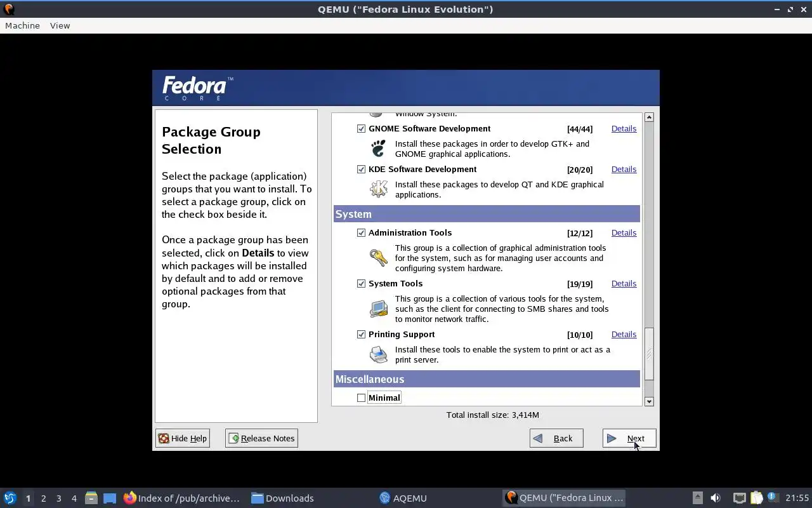Click the Administration Tools keys icon

(x=379, y=257)
